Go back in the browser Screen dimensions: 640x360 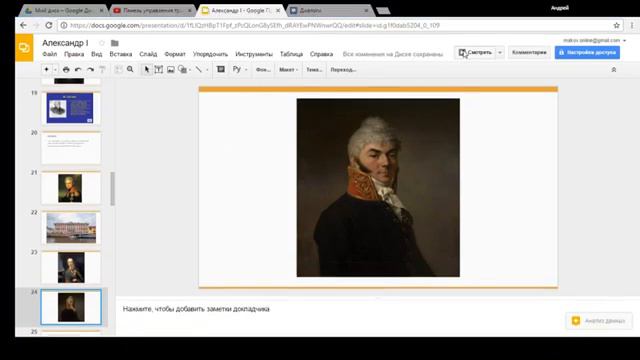pyautogui.click(x=23, y=25)
